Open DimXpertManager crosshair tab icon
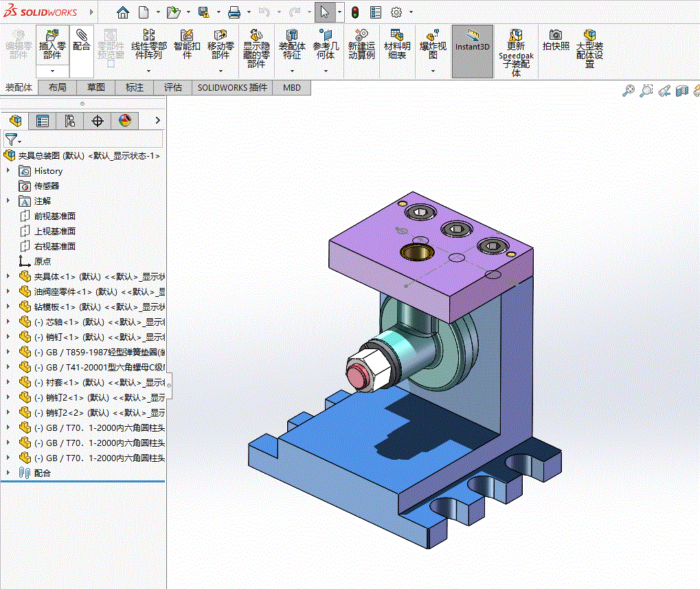Viewport: 700px width, 589px height. (x=98, y=120)
